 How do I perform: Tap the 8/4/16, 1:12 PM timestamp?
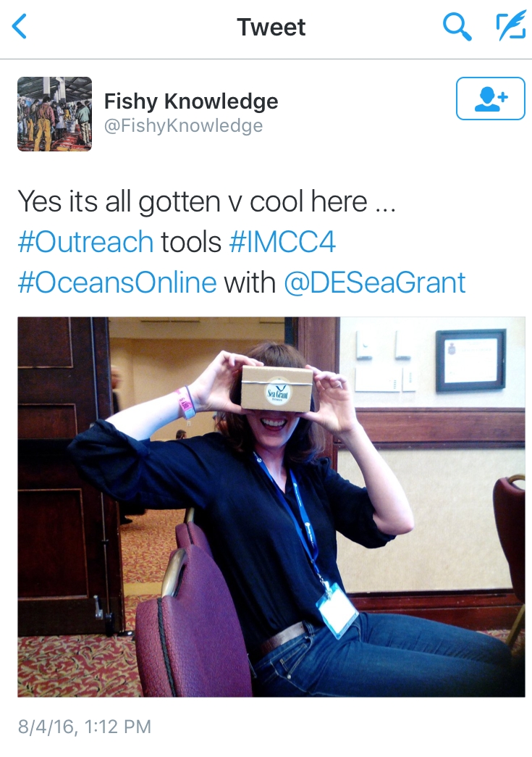coord(85,727)
